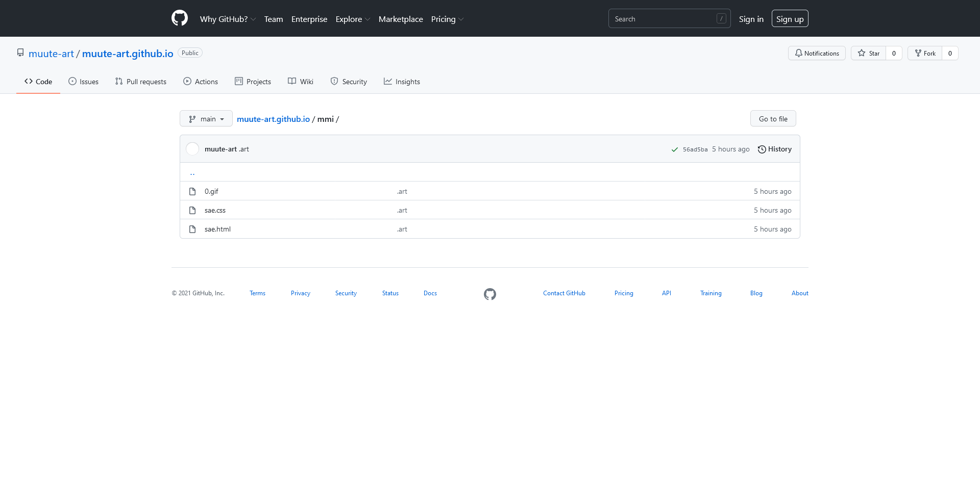The width and height of the screenshot is (980, 487).
Task: Click the file icon for 0.gif
Action: pyautogui.click(x=192, y=191)
